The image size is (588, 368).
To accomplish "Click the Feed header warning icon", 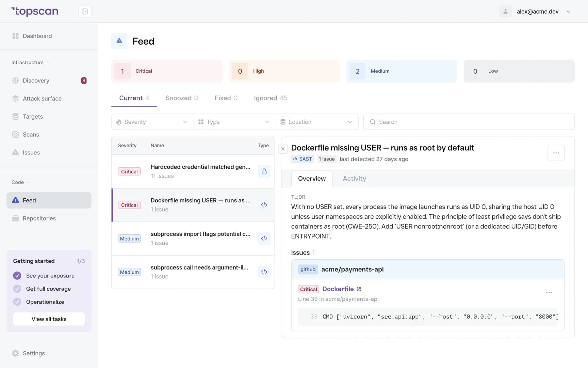I will 119,41.
